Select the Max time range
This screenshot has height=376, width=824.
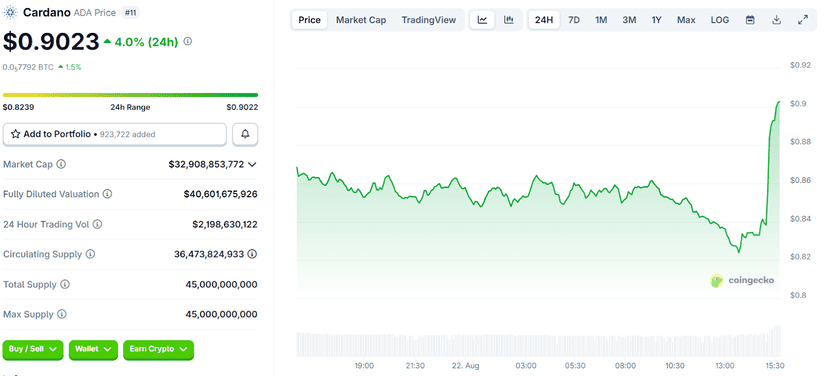[x=686, y=20]
